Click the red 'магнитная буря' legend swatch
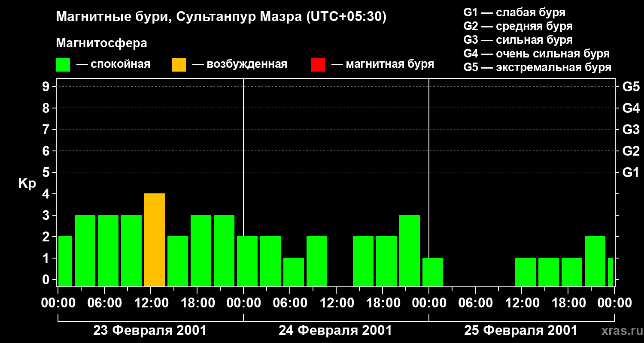The height and width of the screenshot is (343, 644). point(318,65)
